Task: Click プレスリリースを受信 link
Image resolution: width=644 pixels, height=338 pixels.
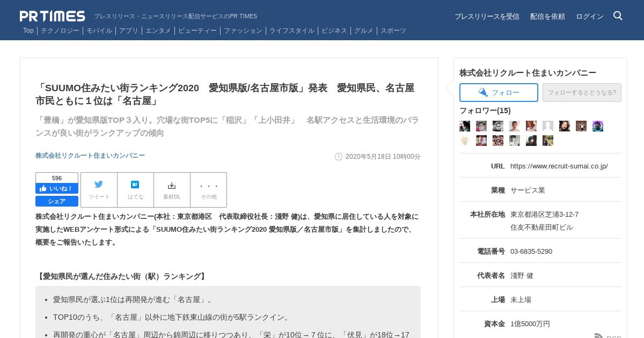Action: pos(487,16)
